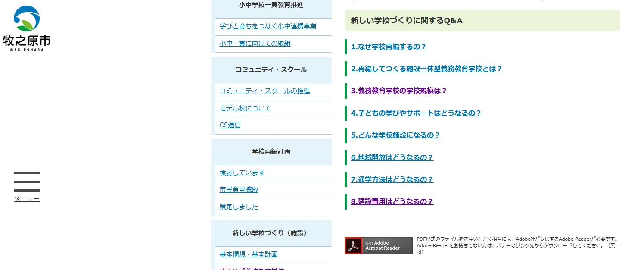Open Q&A 8.建設費用はどうなるの？

(392, 201)
